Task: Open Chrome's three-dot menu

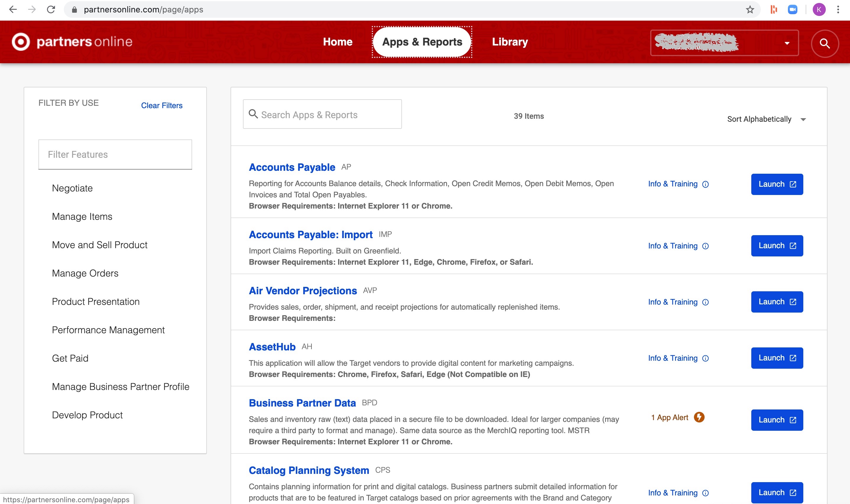Action: pos(838,9)
